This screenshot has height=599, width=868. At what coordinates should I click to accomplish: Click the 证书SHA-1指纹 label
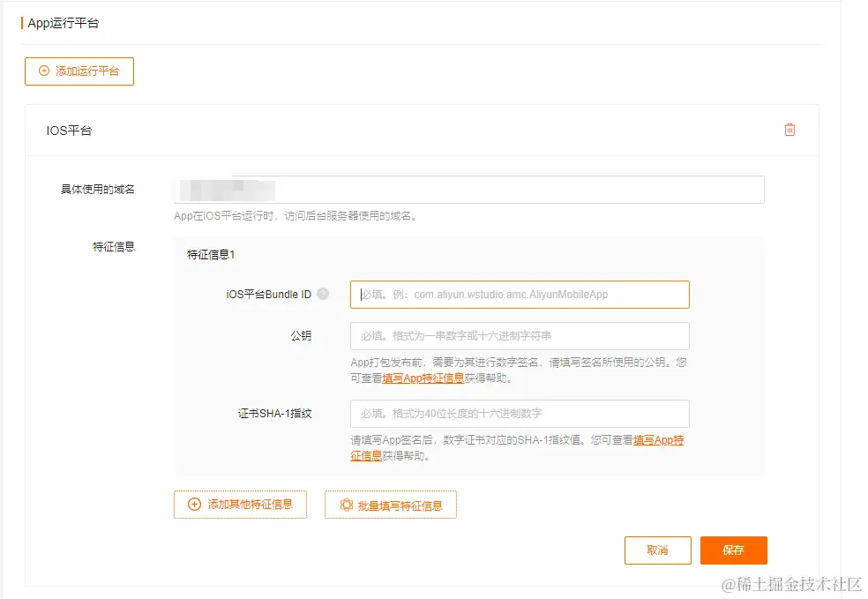275,414
